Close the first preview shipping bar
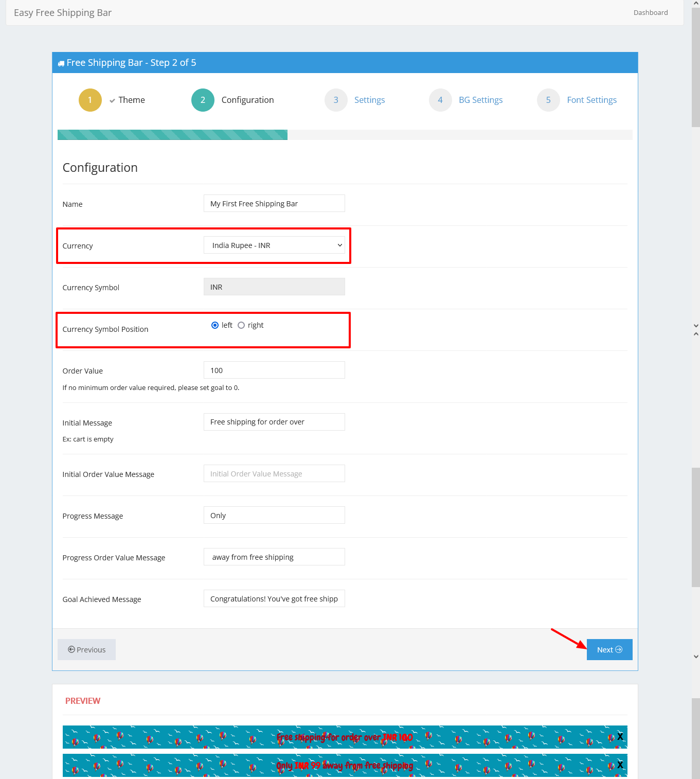This screenshot has height=779, width=700. 620,737
